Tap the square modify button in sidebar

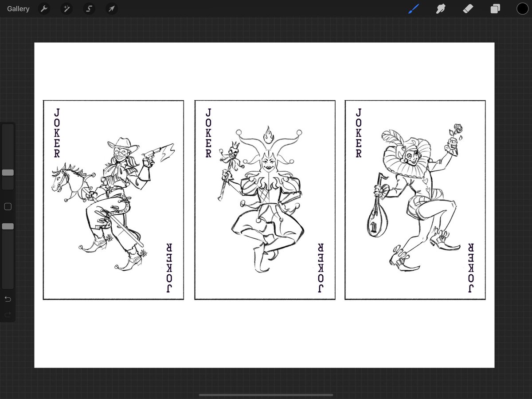[x=8, y=206]
